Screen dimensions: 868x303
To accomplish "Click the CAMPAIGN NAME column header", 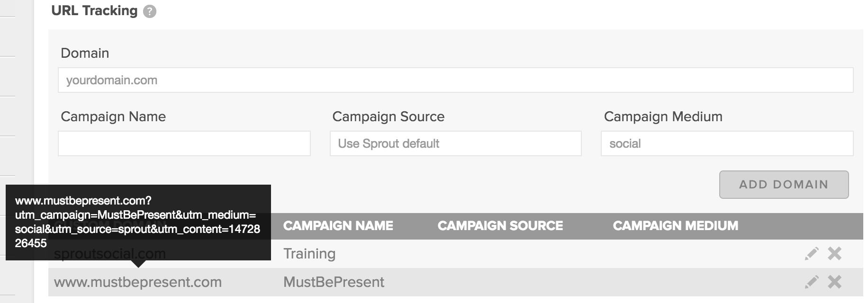I will (x=338, y=226).
